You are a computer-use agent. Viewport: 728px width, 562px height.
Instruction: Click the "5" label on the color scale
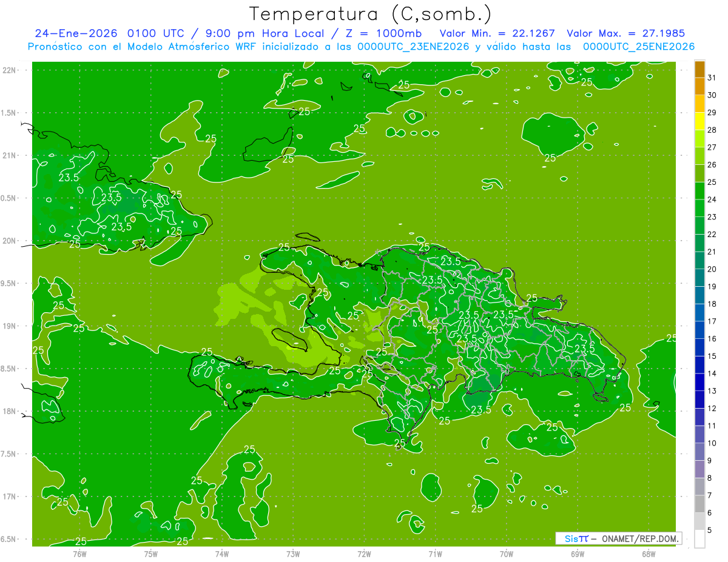point(710,530)
